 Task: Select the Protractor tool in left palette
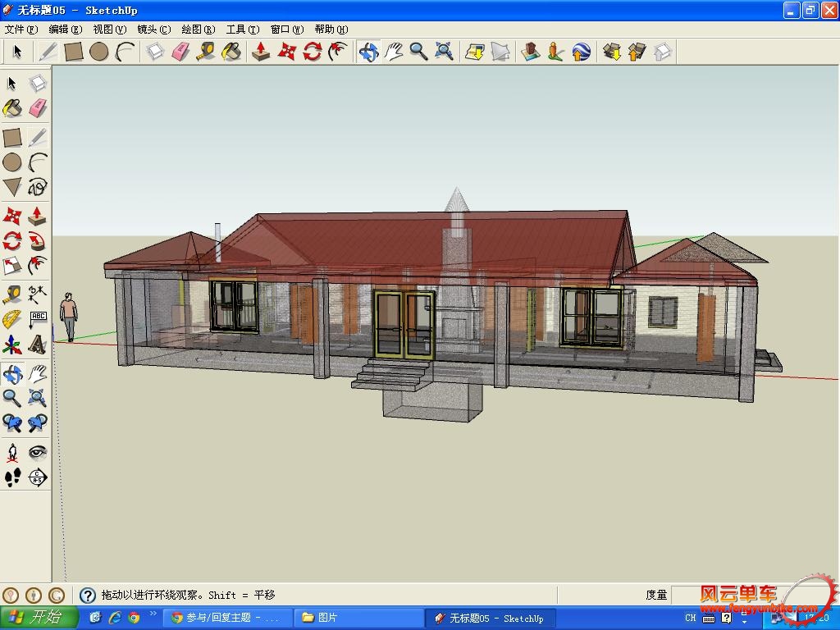pyautogui.click(x=12, y=319)
